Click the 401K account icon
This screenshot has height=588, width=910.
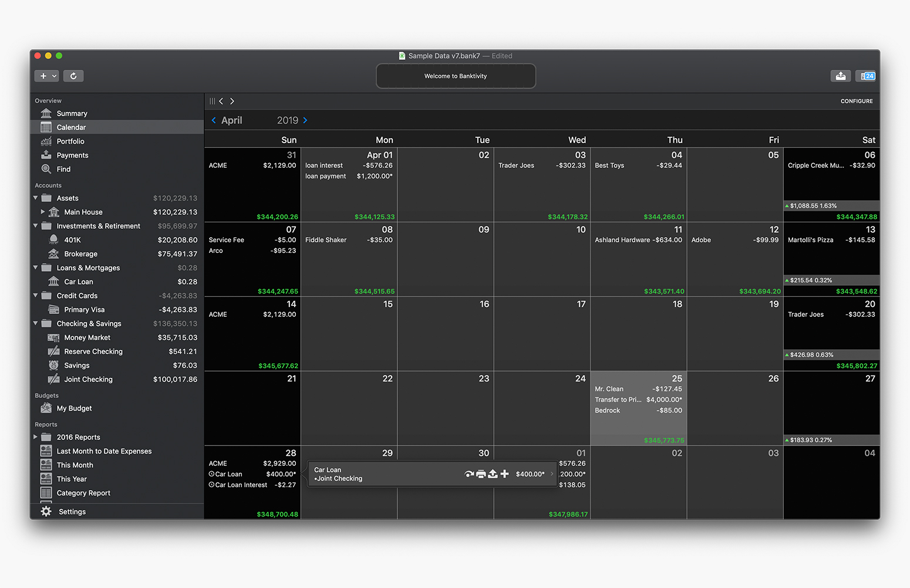pos(53,239)
